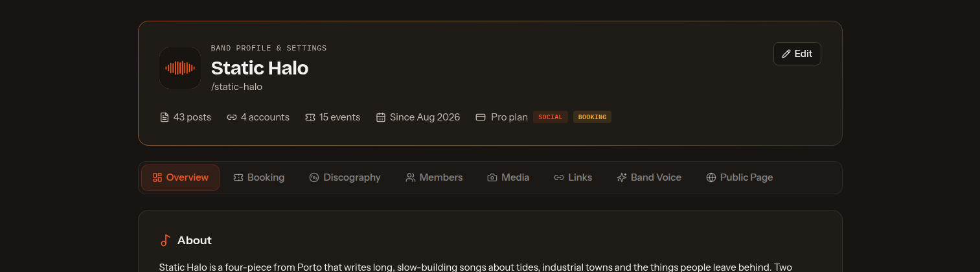Open the Public Page tab

coord(740,177)
